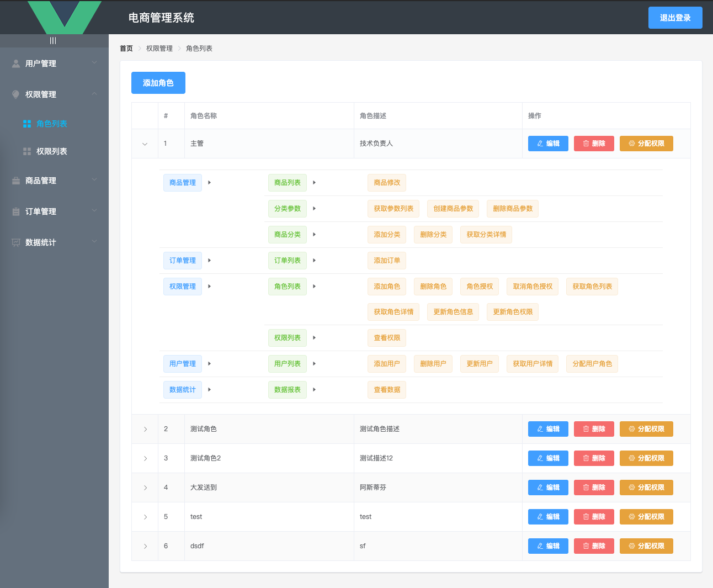Expand 数据统计 submenu arrow
This screenshot has height=588, width=713.
click(x=94, y=241)
